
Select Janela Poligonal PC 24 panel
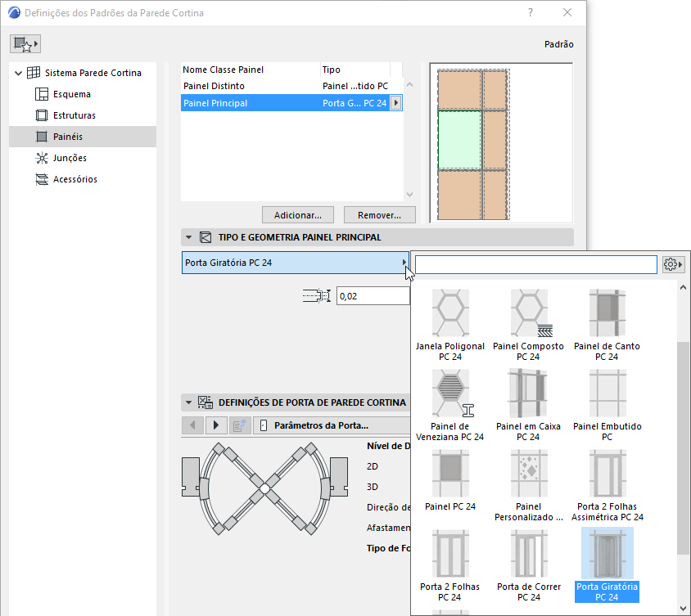450,326
